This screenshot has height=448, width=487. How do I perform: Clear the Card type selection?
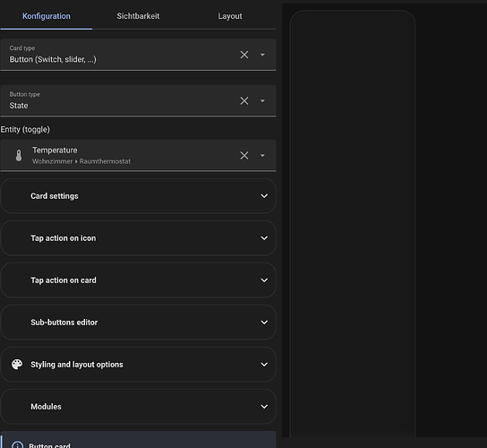(x=244, y=55)
